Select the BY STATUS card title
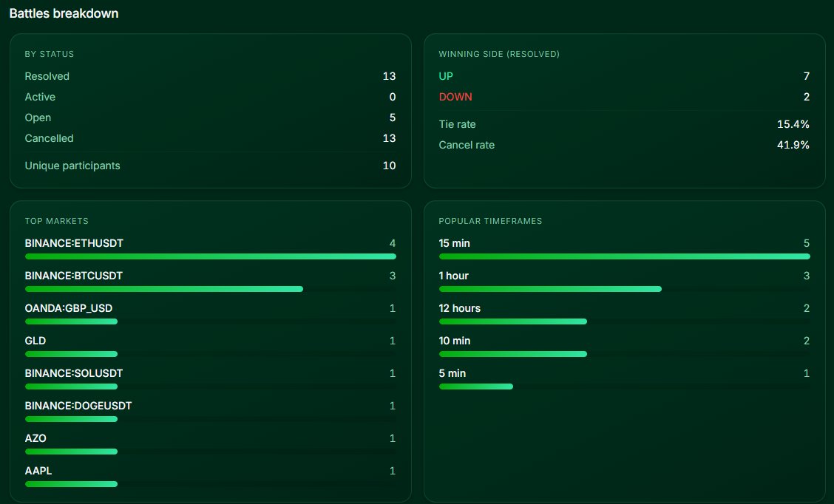The width and height of the screenshot is (834, 504). pos(50,54)
